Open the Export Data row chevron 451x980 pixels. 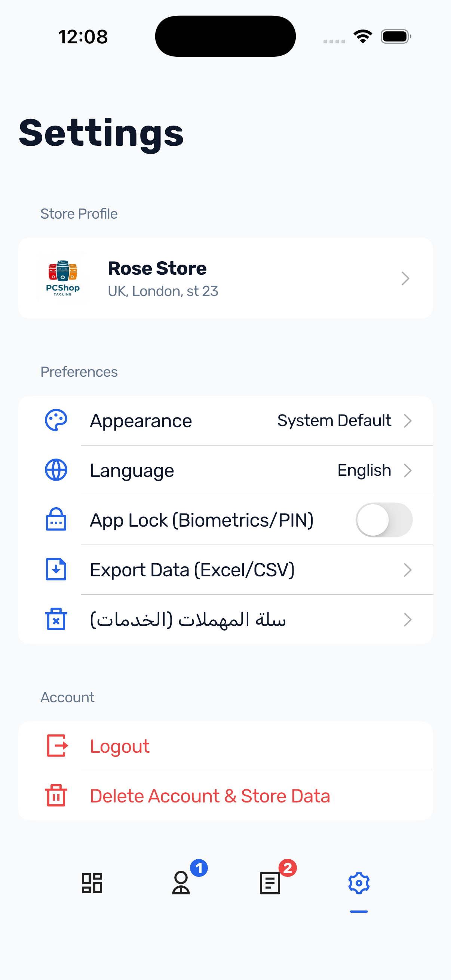[x=408, y=570]
